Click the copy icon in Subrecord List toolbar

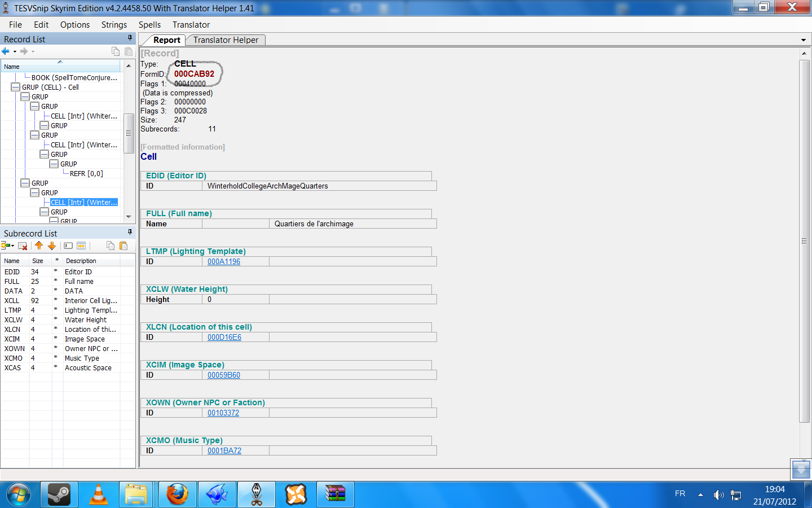coord(111,246)
